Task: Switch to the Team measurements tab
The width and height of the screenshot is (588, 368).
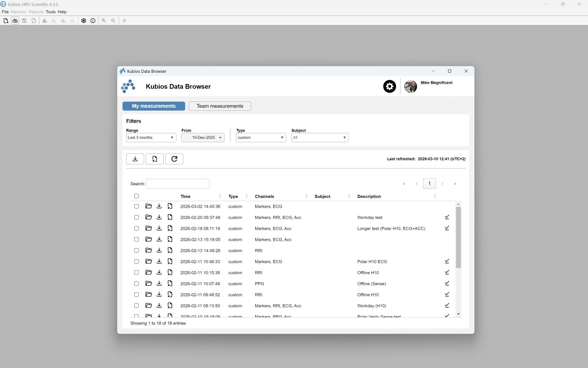Action: point(220,106)
